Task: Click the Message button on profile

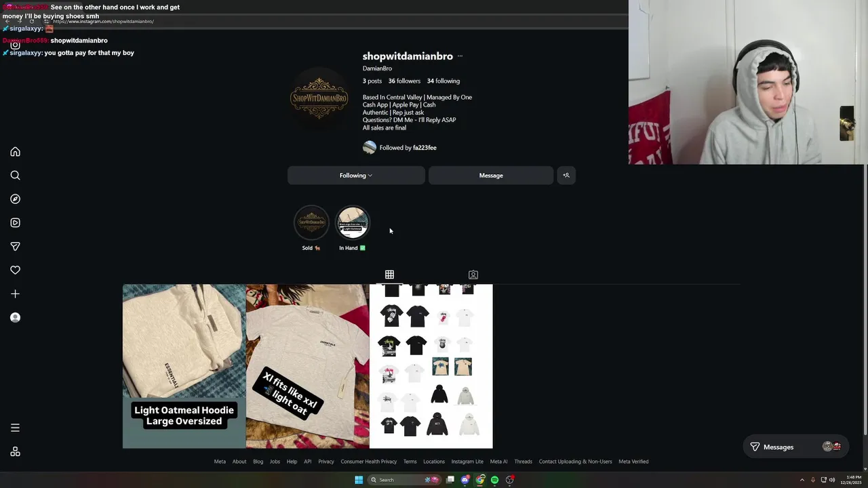Action: click(491, 176)
